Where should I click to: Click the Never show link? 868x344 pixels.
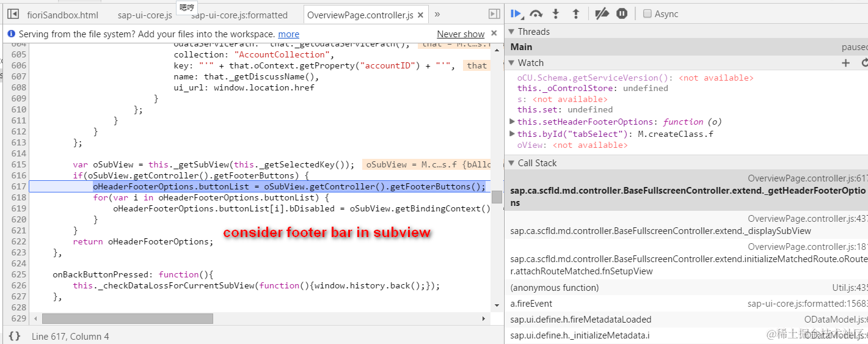461,34
